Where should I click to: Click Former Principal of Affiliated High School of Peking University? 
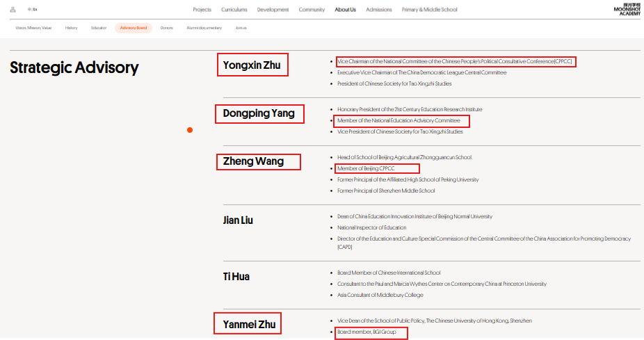(408, 180)
